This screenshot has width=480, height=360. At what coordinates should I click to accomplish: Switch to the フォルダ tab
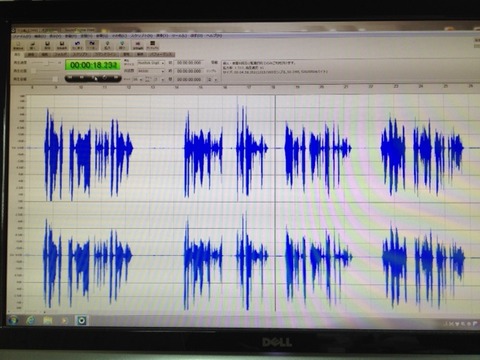(x=62, y=55)
